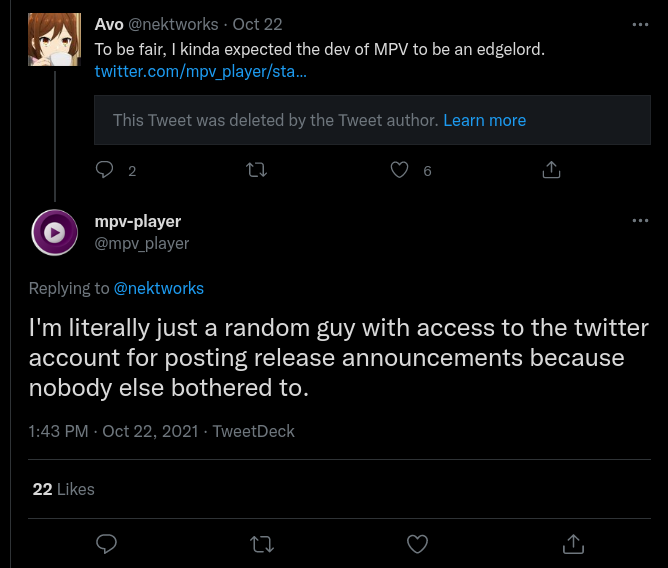Viewport: 668px width, 568px height.
Task: View the 22 Likes list
Action: pyautogui.click(x=63, y=489)
